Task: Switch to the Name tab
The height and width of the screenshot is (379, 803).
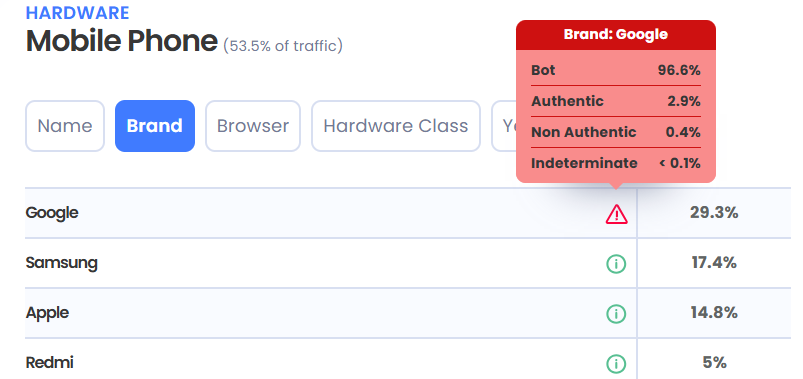Action: click(x=65, y=126)
